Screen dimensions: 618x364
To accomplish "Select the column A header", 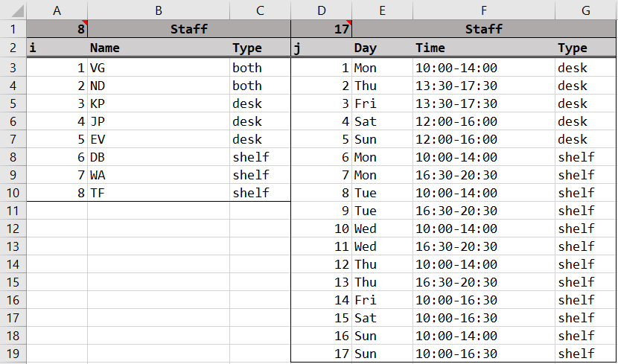I will click(57, 10).
